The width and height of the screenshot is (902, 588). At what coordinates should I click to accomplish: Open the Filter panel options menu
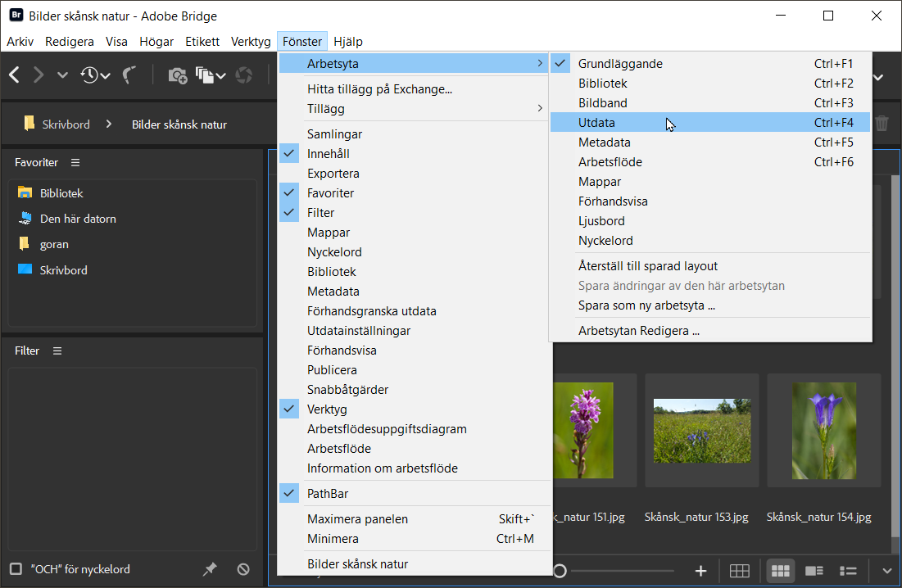click(57, 351)
